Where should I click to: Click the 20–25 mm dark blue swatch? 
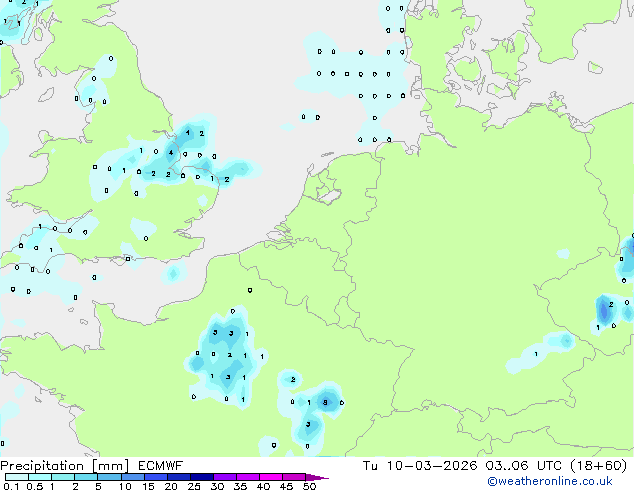click(179, 477)
